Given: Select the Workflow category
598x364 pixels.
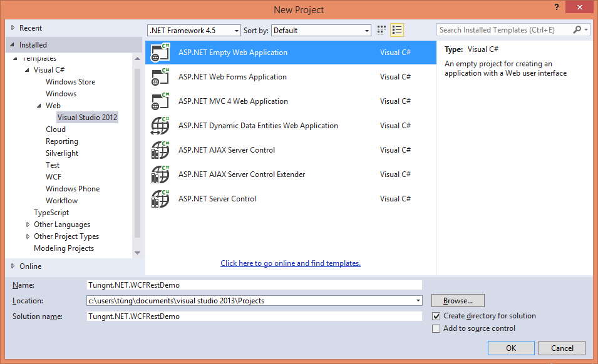Looking at the screenshot, I should pos(61,201).
